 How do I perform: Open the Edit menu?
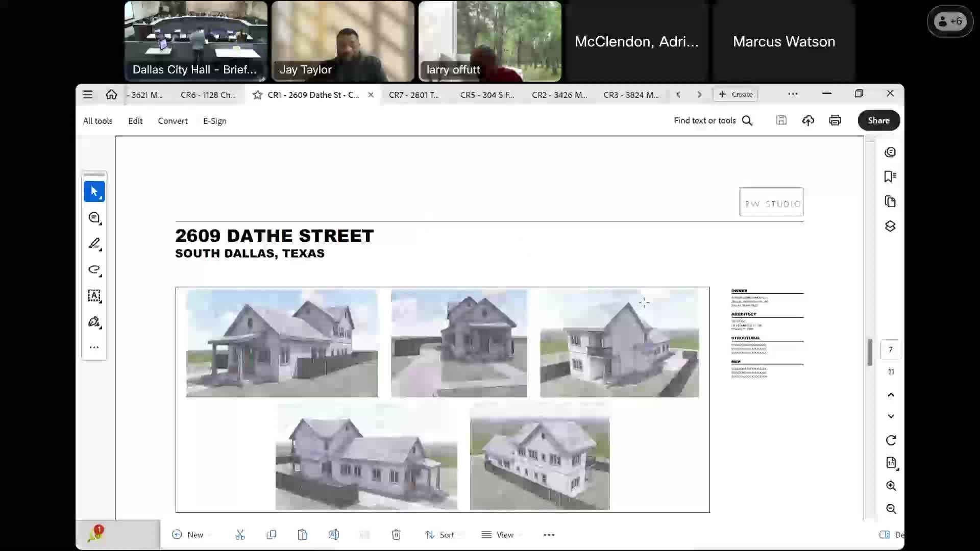135,121
